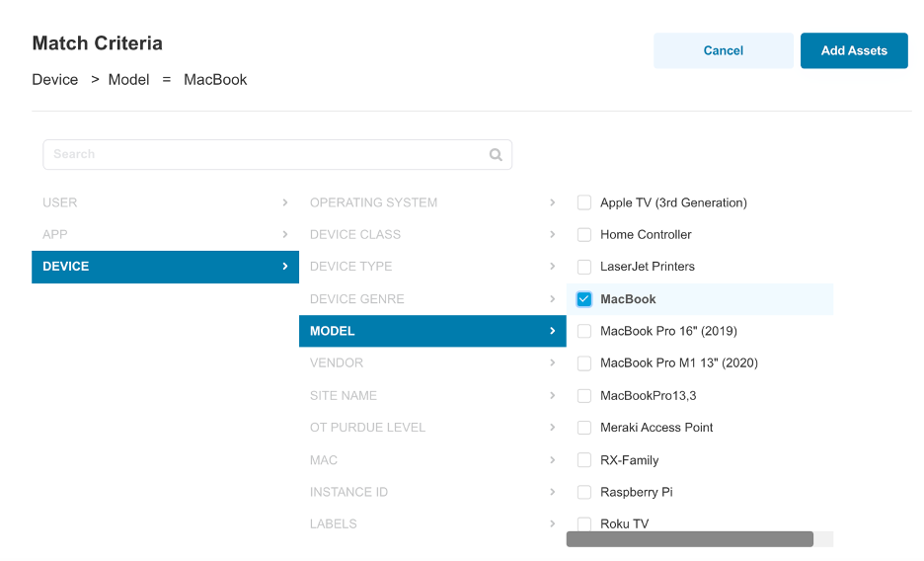Click the chevron next to OPERATING SYSTEM
924x561 pixels.
[552, 202]
